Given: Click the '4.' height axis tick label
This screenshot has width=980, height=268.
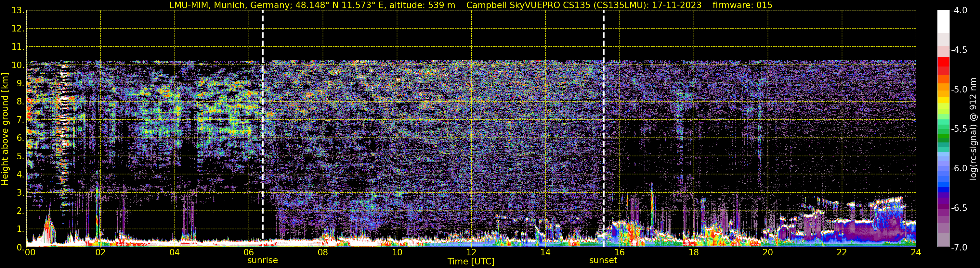Looking at the screenshot, I should pos(20,175).
